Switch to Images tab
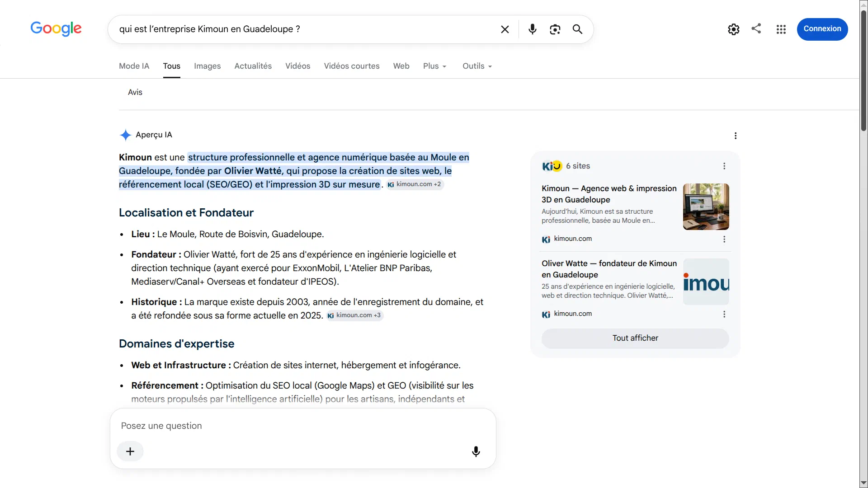The width and height of the screenshot is (868, 488). 208,66
